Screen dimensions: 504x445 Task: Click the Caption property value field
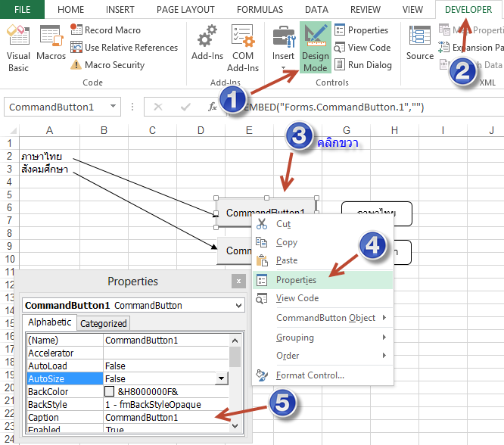[166, 418]
